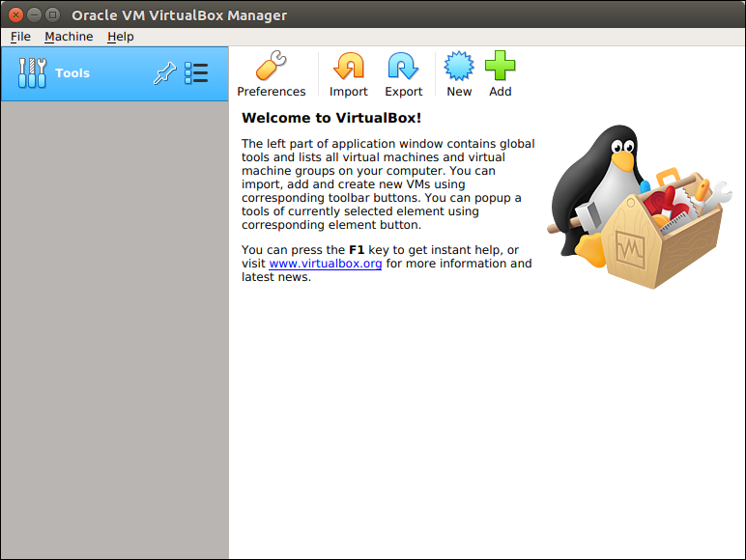
Task: Click the Export appliance arrow icon
Action: tap(404, 66)
